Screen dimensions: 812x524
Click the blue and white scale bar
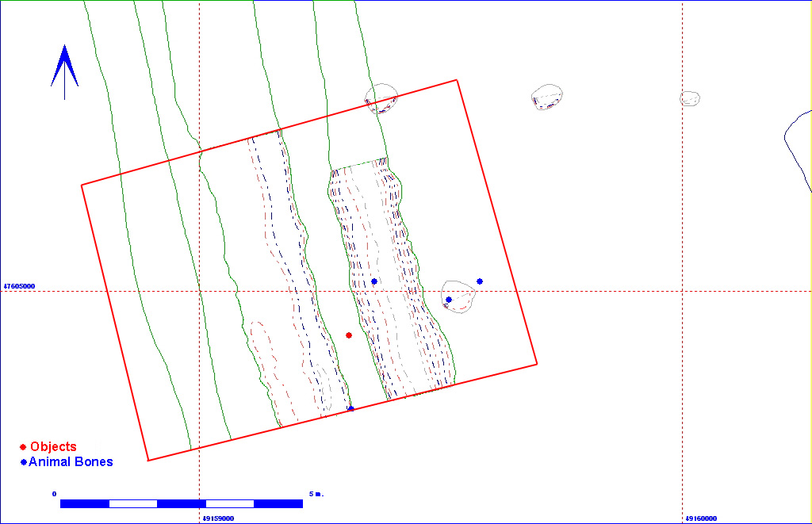click(182, 504)
